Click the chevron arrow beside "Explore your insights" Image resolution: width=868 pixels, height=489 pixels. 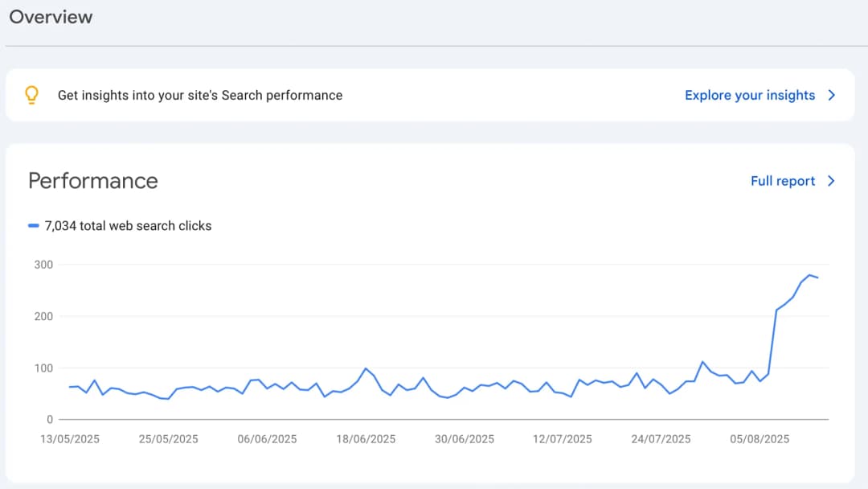coord(832,95)
